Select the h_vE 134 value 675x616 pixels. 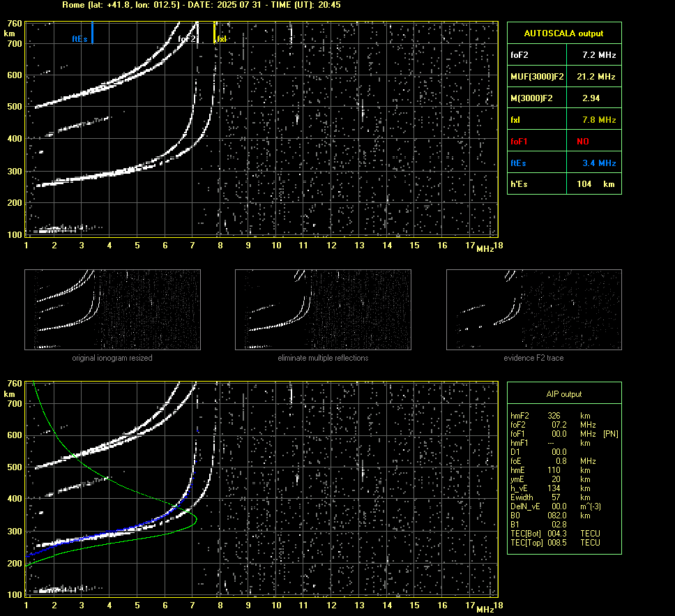(x=554, y=488)
